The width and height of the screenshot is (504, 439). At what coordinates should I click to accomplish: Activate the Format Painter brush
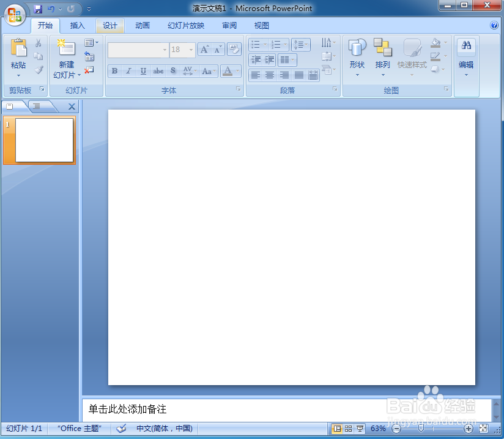(x=39, y=70)
